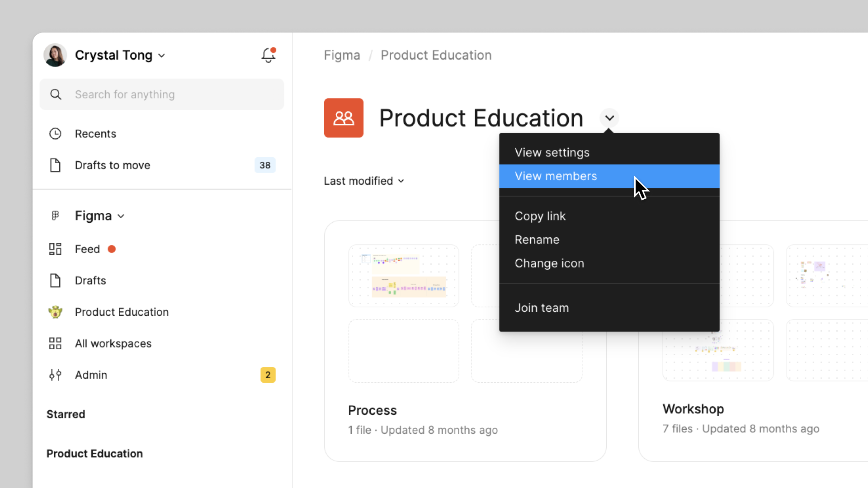Viewport: 868px width, 488px height.
Task: Expand the Product Education title dropdown
Action: coord(609,118)
